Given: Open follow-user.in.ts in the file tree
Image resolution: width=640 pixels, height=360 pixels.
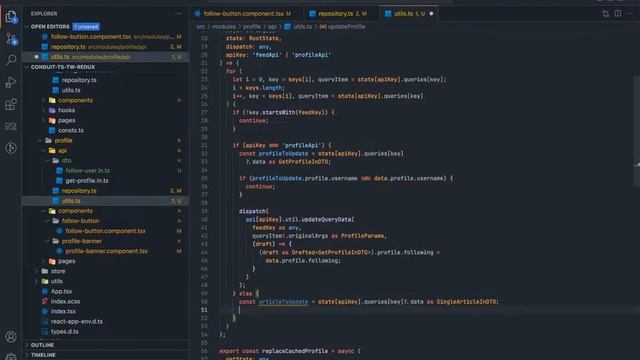Looking at the screenshot, I should [105, 171].
